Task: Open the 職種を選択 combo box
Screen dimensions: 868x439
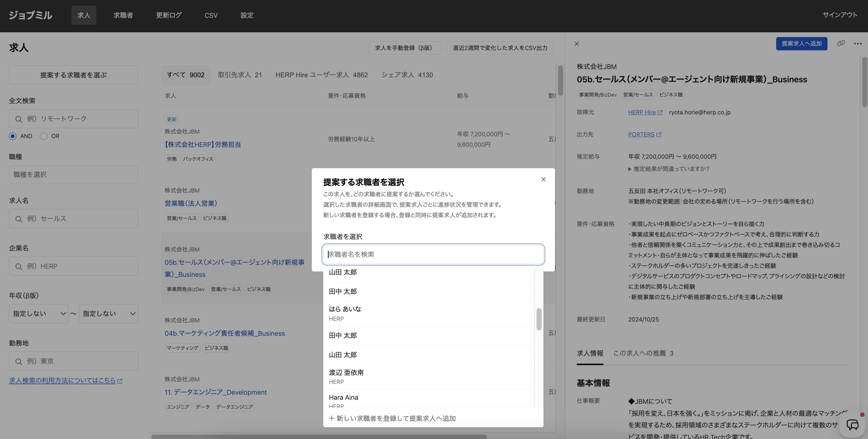Action: pyautogui.click(x=73, y=175)
